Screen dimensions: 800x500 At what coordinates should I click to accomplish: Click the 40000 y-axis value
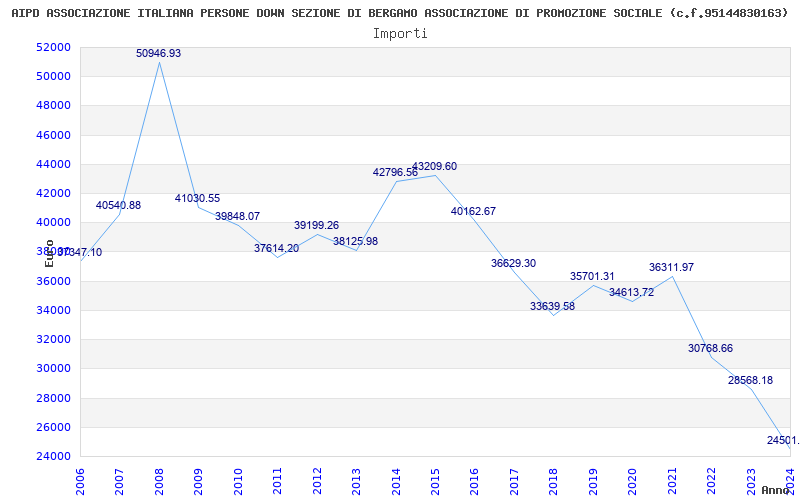pos(54,222)
